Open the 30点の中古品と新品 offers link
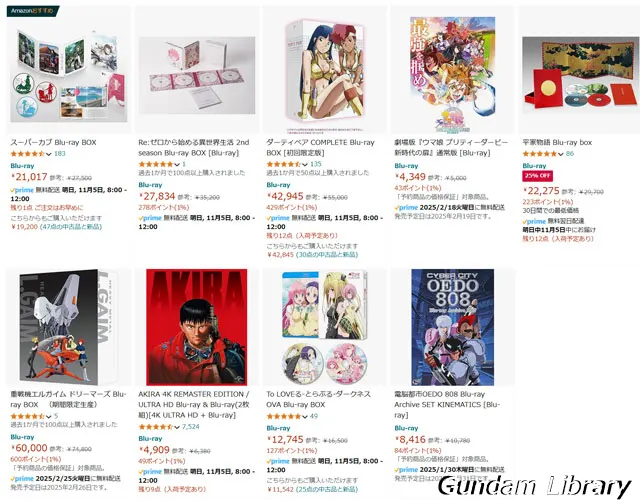 tap(327, 254)
